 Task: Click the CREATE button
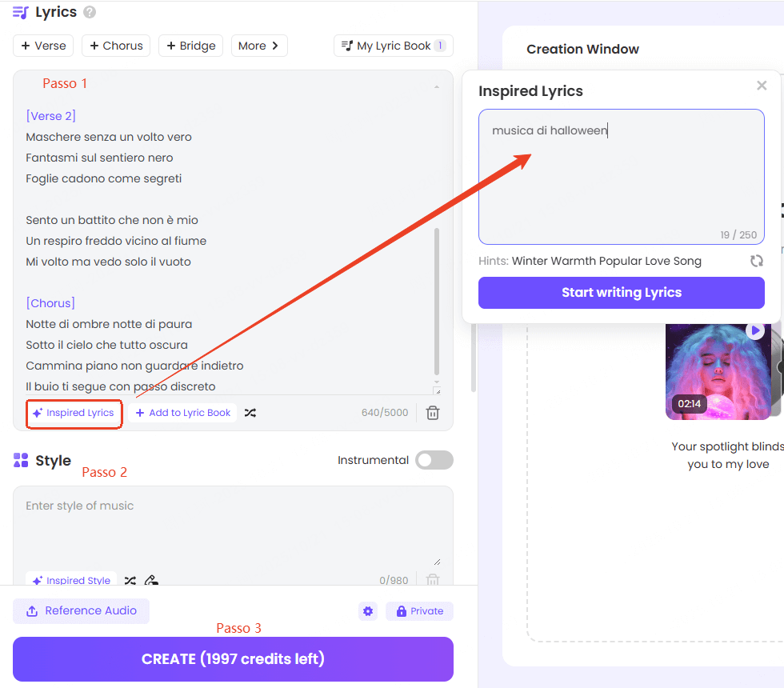[x=233, y=659]
